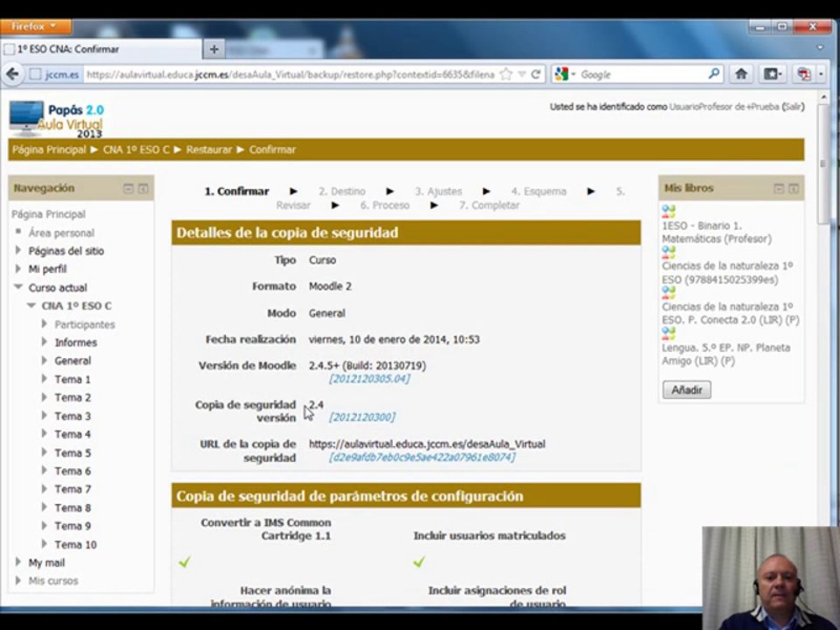
Task: Open 1ESO - Binario 1. Matemáticas book
Action: tap(716, 232)
